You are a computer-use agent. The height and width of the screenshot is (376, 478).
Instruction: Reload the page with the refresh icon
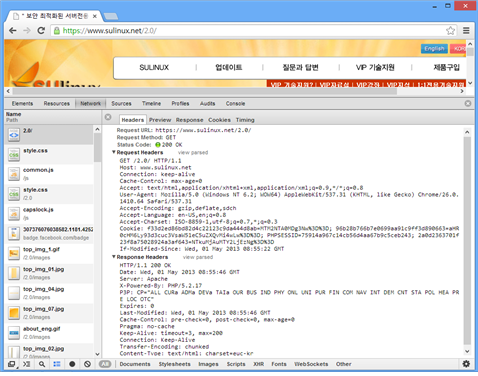click(41, 31)
